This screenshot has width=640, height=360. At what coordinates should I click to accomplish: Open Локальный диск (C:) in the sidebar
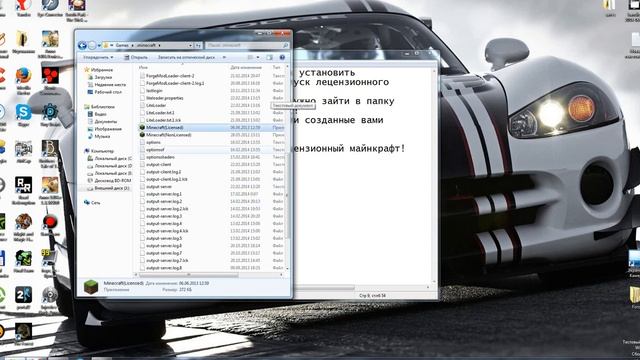(x=109, y=158)
